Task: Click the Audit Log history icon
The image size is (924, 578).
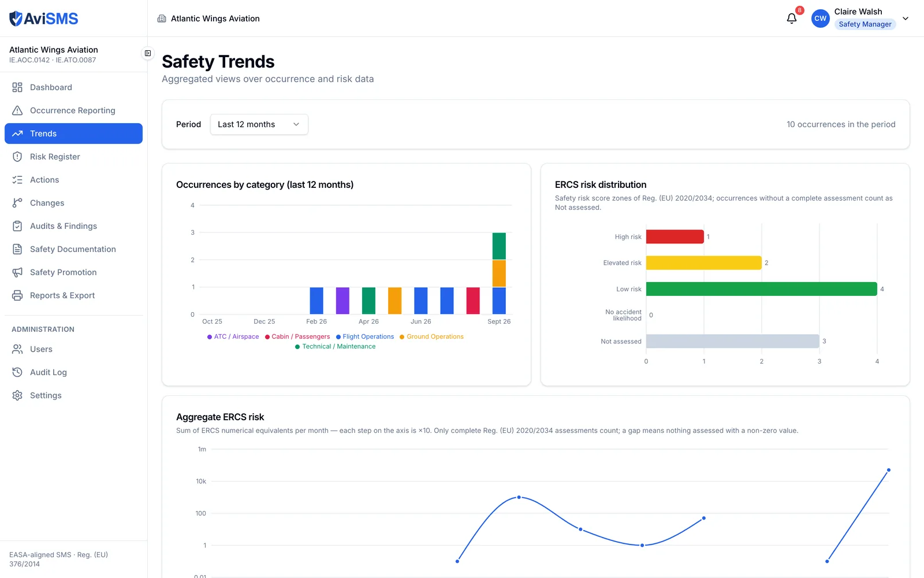Action: (17, 372)
